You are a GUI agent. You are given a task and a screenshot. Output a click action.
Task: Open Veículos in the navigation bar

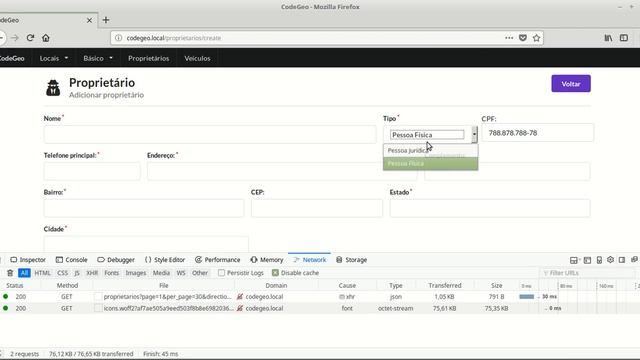click(197, 58)
